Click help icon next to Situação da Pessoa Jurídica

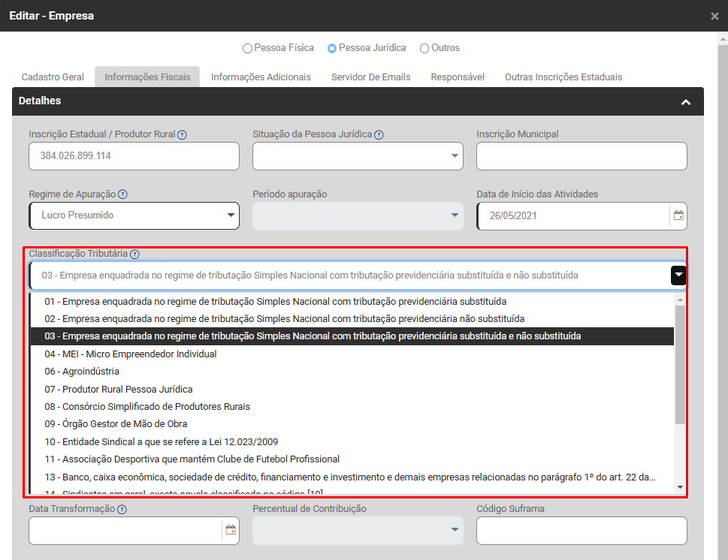click(379, 135)
